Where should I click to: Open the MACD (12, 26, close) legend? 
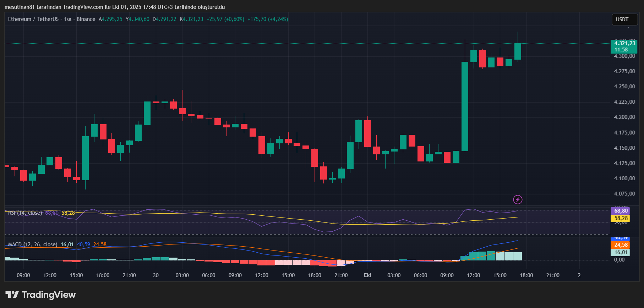click(32, 244)
